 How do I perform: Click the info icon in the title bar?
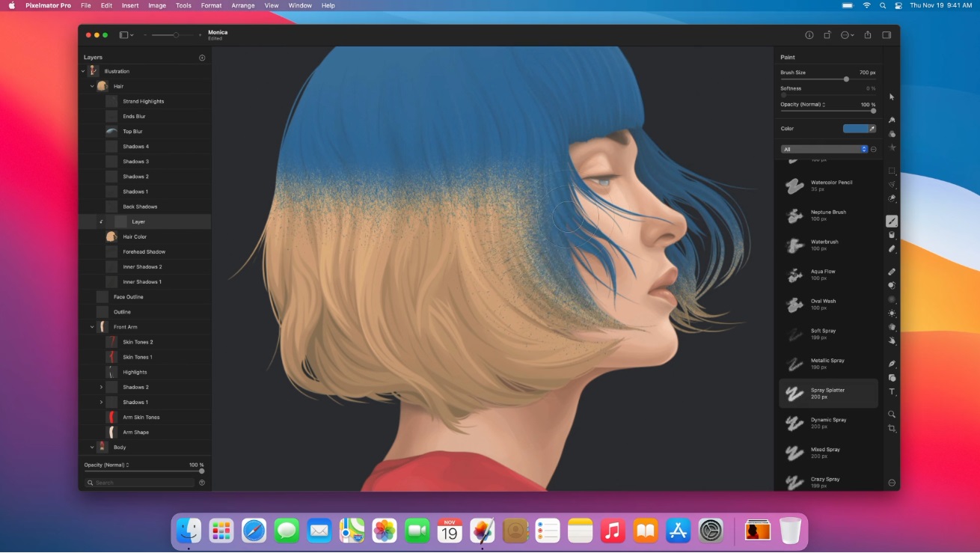[809, 35]
